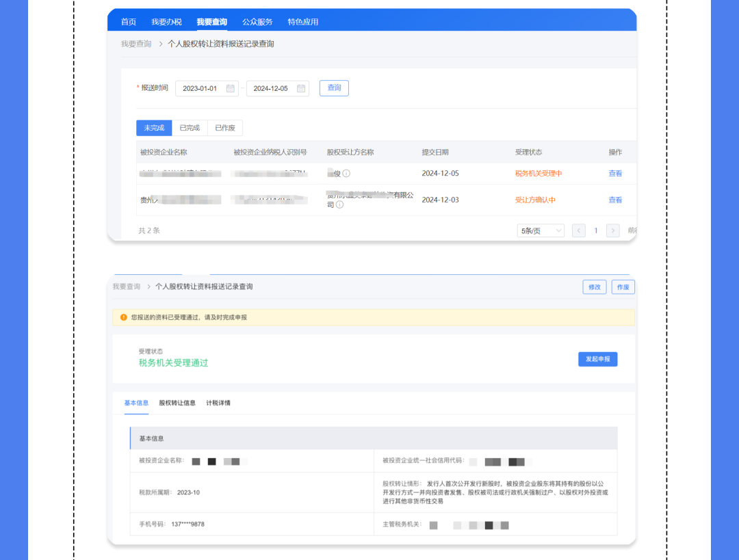This screenshot has width=739, height=560.
Task: Select the 计税详情 detail tab
Action: coord(218,403)
